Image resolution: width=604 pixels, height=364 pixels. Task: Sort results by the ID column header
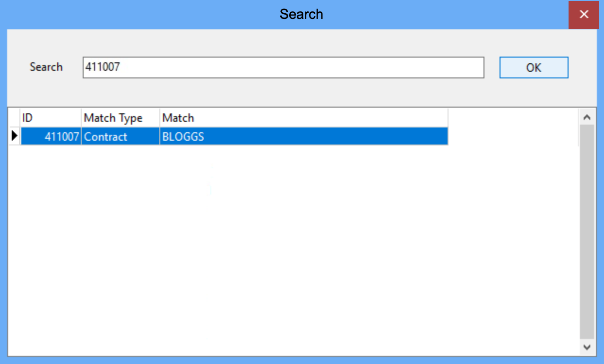tap(51, 118)
